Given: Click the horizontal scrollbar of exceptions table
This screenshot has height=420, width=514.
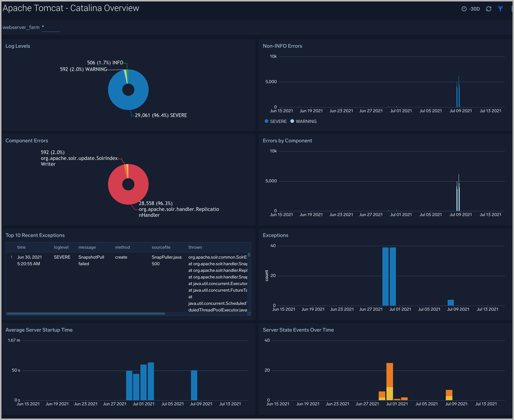Looking at the screenshot, I should [x=86, y=314].
